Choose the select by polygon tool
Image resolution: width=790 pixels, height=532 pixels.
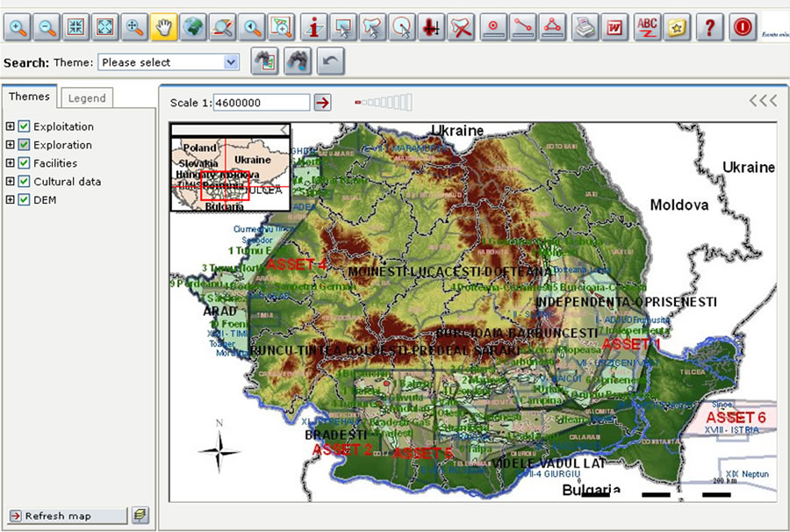pos(372,26)
